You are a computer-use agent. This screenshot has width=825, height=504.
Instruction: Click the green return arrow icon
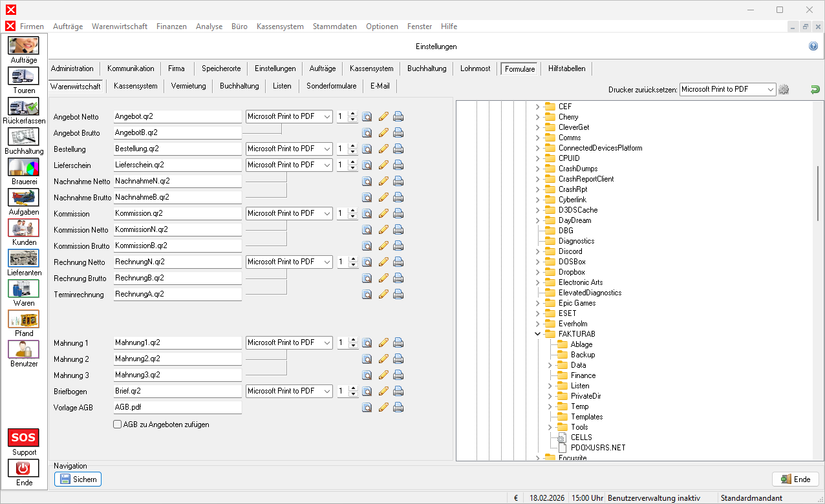click(815, 90)
